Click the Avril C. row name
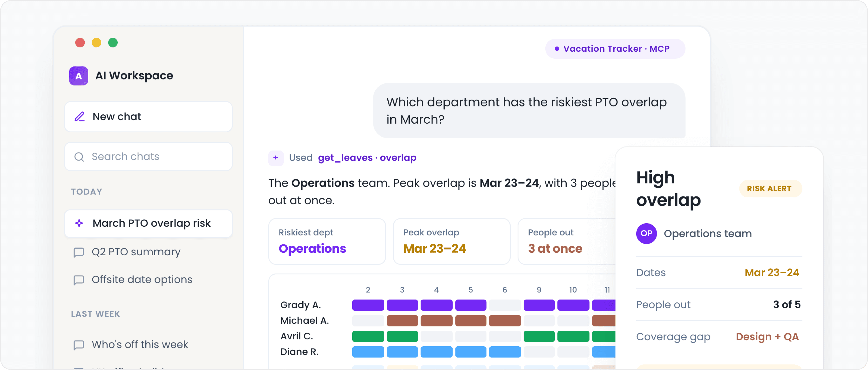This screenshot has width=868, height=370. 297,336
